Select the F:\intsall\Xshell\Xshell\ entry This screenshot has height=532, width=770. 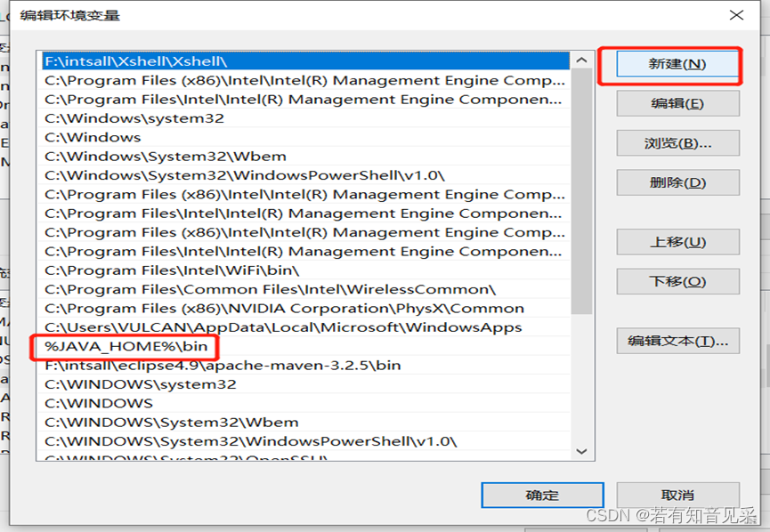pos(304,61)
